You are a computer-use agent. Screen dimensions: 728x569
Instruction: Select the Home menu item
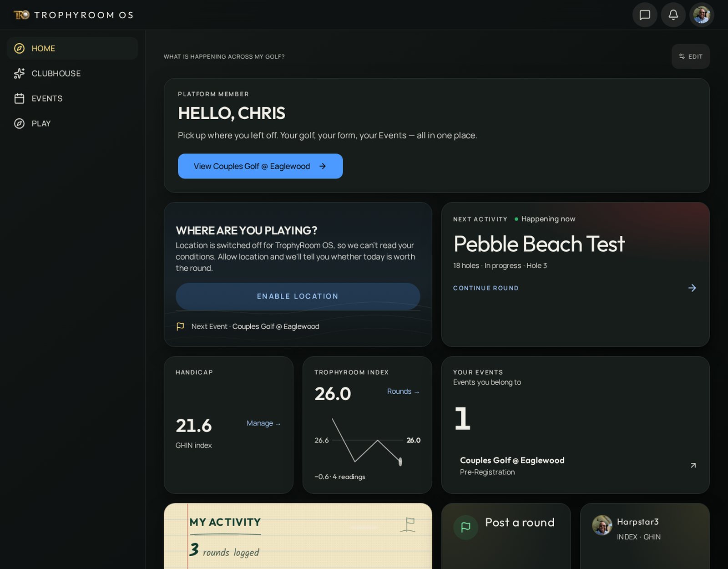click(x=72, y=48)
